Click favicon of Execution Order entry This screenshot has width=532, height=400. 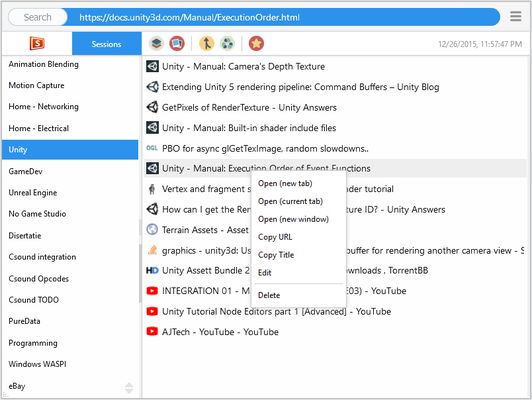click(152, 168)
